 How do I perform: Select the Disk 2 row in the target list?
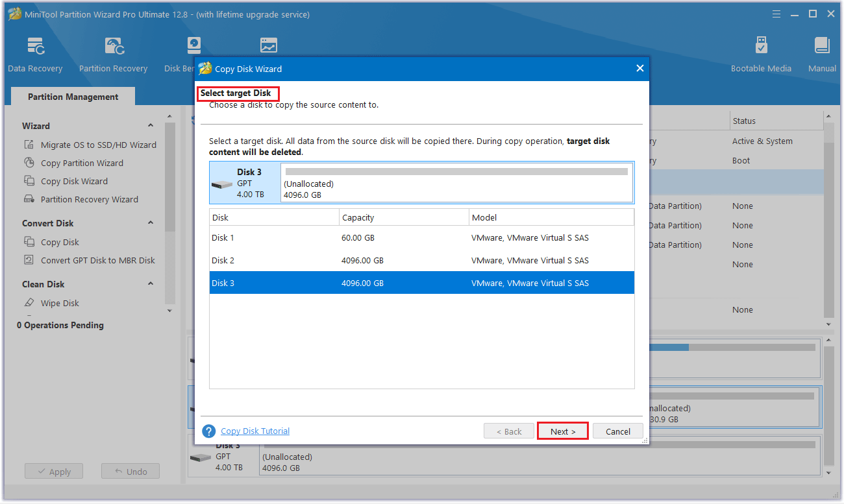pyautogui.click(x=421, y=260)
